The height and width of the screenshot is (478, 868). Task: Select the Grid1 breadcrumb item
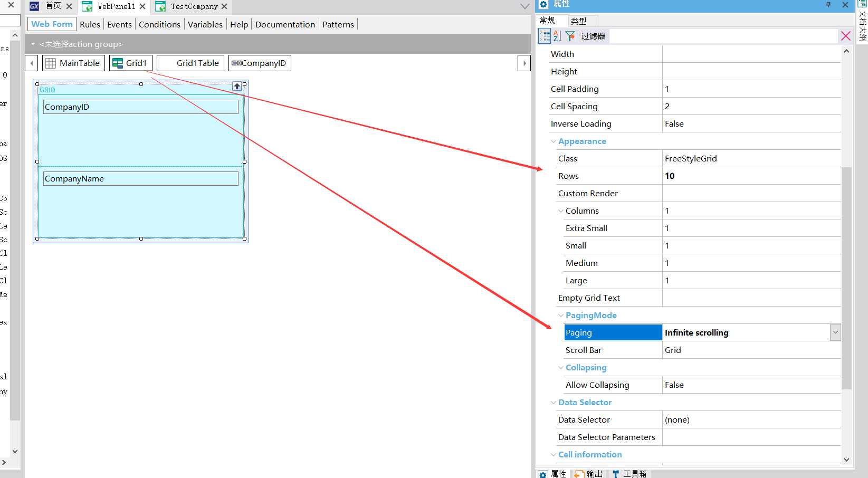[x=131, y=63]
